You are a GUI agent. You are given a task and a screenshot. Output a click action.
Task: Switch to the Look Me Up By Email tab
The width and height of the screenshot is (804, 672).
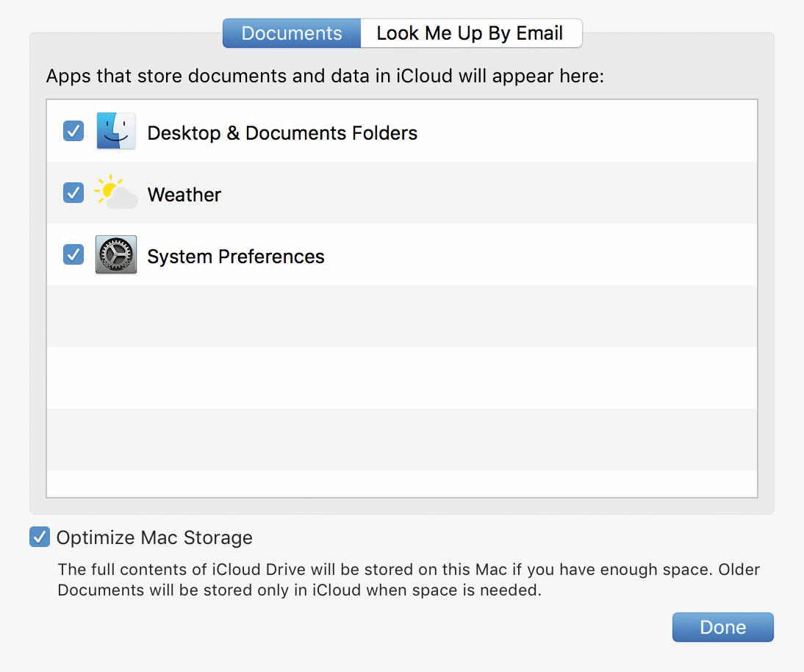point(470,33)
